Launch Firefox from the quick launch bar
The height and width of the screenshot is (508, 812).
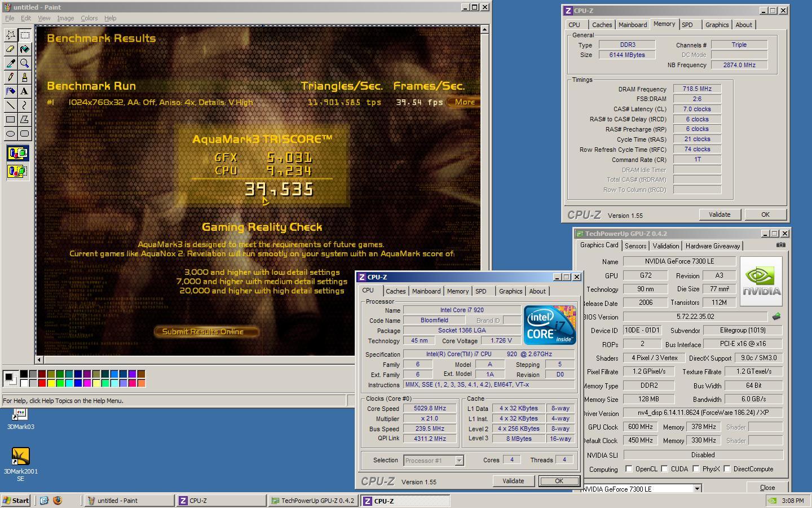57,500
